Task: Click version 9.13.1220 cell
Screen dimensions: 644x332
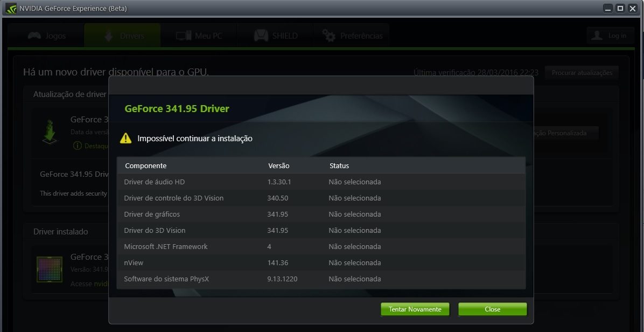Action: tap(282, 279)
